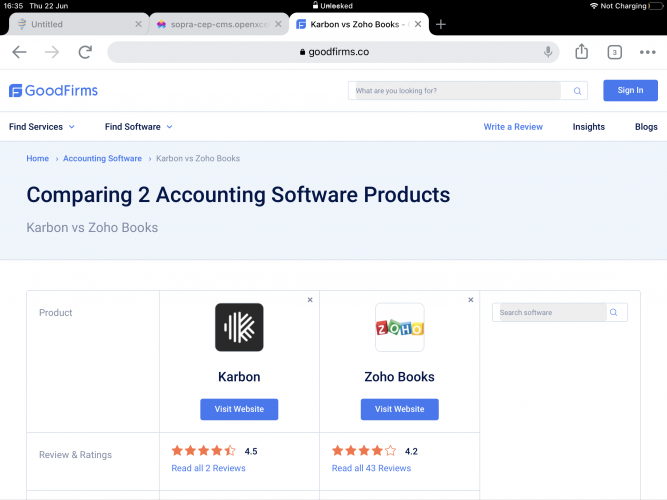Open the share icon in toolbar

[581, 51]
